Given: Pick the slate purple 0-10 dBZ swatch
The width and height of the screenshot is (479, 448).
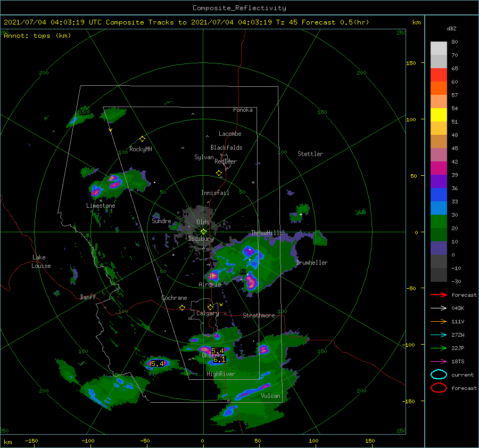Looking at the screenshot, I should point(439,248).
